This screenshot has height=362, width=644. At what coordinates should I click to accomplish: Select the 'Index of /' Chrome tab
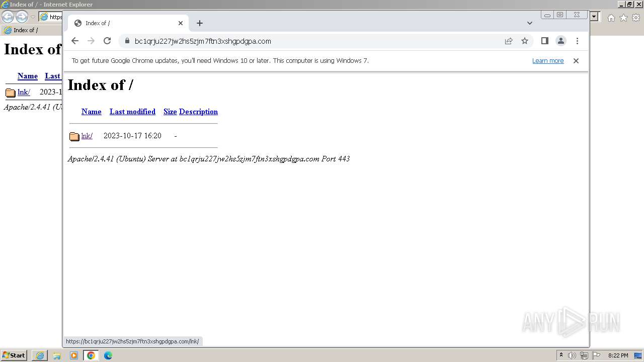click(x=128, y=23)
